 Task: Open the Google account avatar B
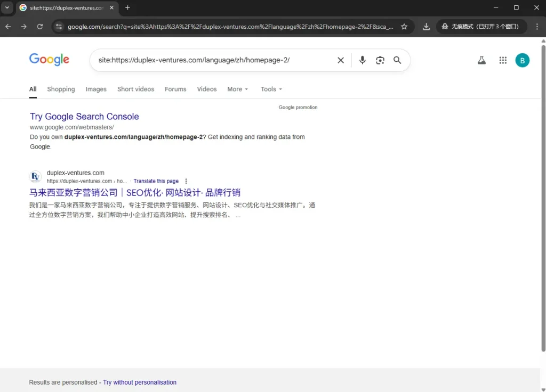click(x=522, y=60)
